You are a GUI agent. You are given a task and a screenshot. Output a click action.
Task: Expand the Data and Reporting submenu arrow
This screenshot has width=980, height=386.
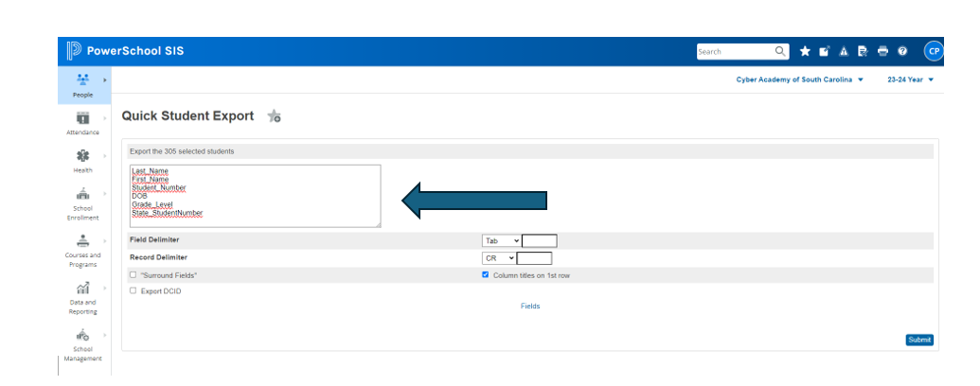tap(105, 288)
